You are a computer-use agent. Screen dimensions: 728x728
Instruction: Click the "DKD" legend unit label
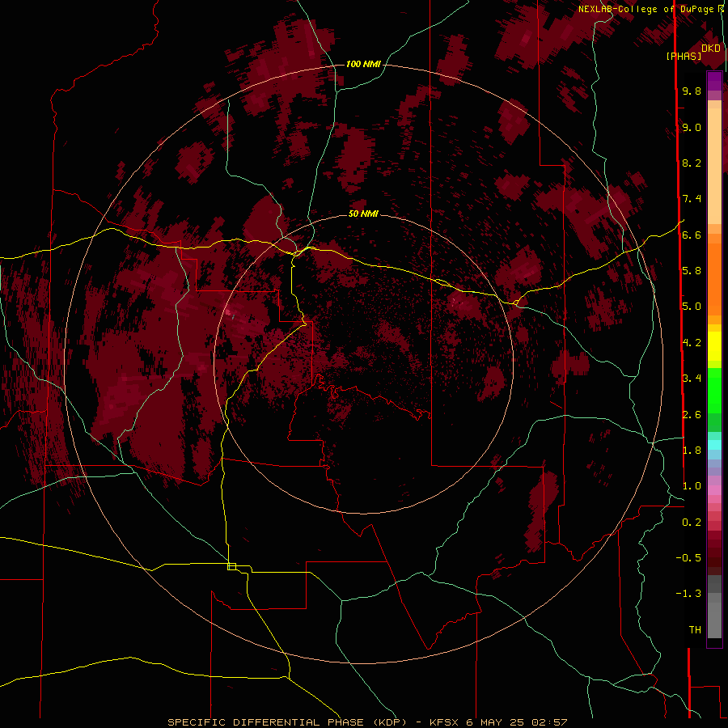711,49
